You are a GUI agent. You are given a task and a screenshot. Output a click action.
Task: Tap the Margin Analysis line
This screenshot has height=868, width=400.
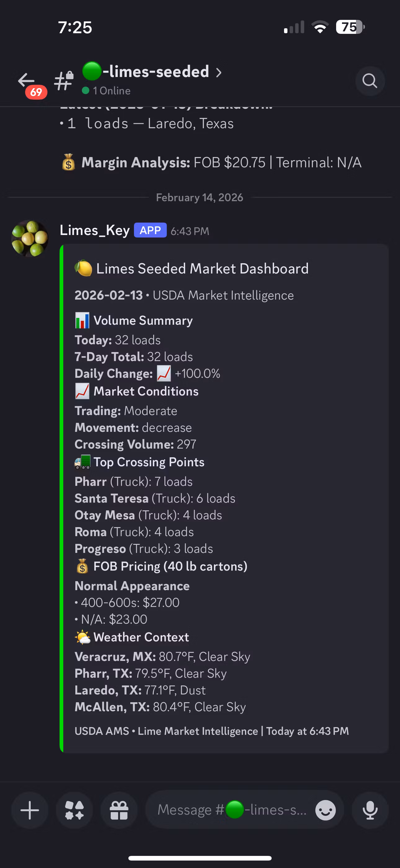click(211, 163)
